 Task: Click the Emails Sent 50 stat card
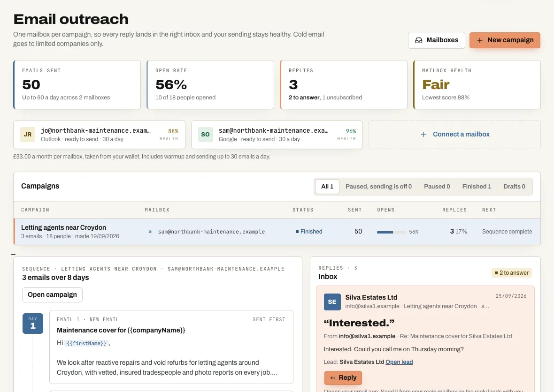tap(77, 85)
